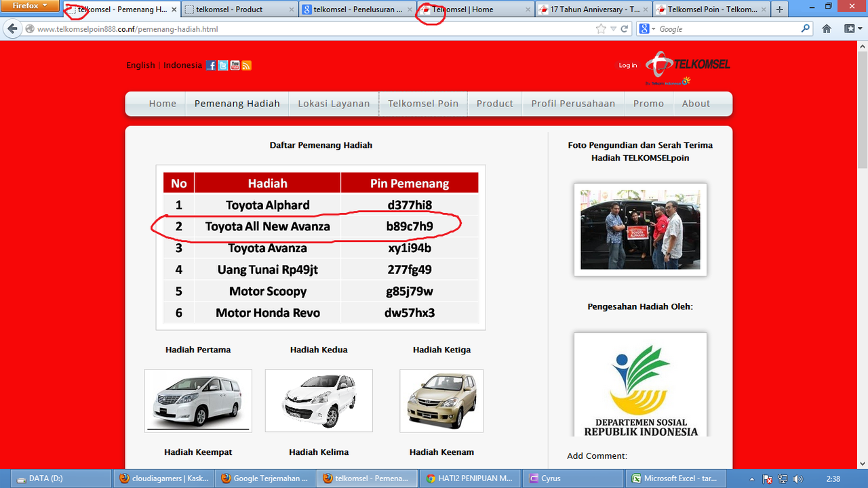Switch to the 17 Tahun Anniversary tab
The width and height of the screenshot is (868, 488).
coord(593,9)
